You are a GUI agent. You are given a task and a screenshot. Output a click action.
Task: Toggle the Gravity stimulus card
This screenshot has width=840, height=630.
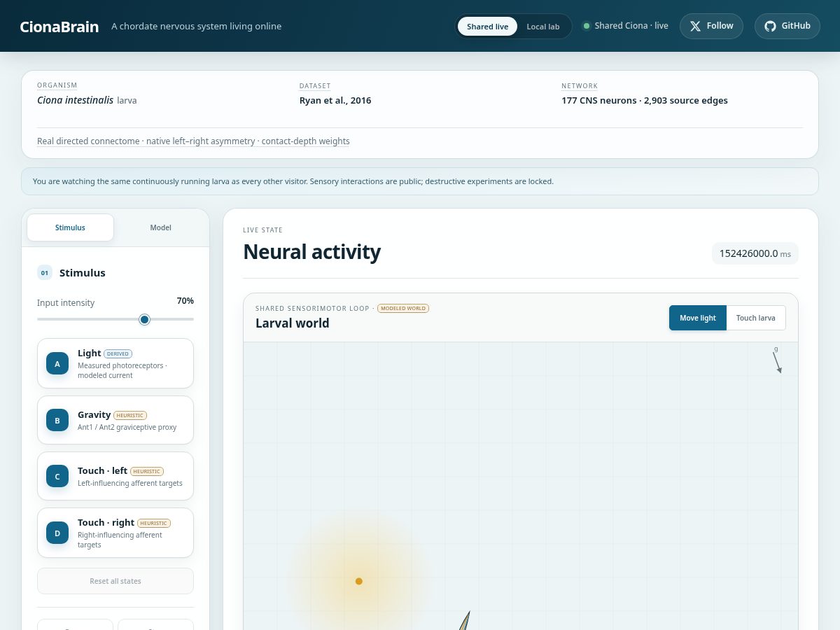coord(115,420)
